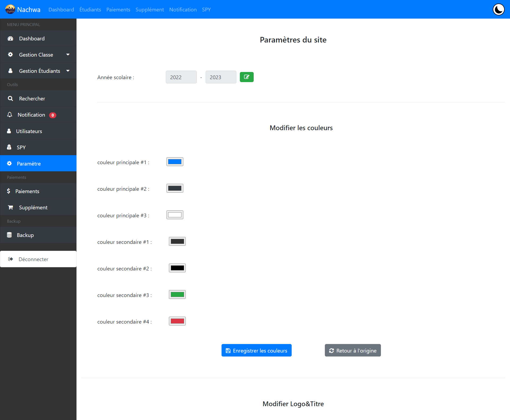
Task: Click the Supplément cart icon
Action: (x=10, y=207)
